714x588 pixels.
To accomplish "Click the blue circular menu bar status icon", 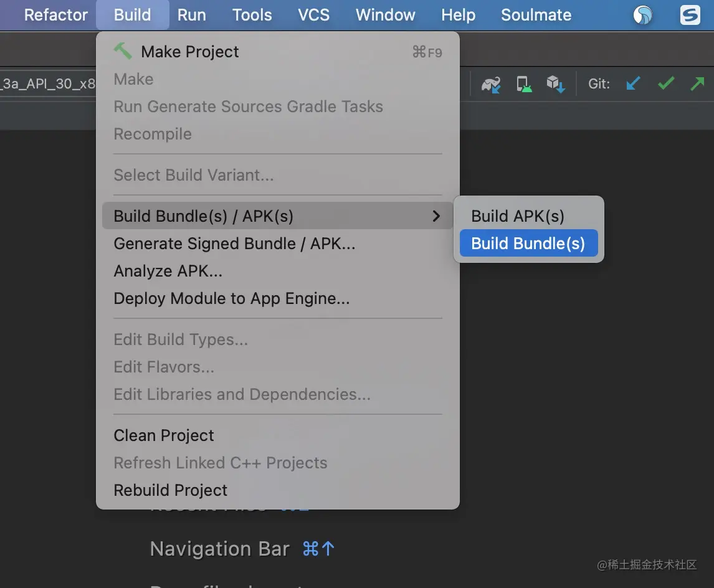I will coord(642,15).
